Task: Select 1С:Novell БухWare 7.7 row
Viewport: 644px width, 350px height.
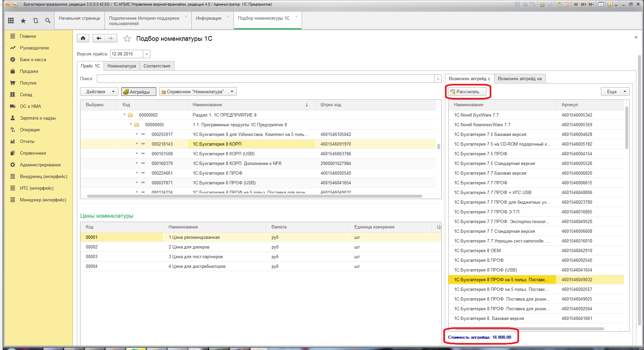Action: point(536,115)
